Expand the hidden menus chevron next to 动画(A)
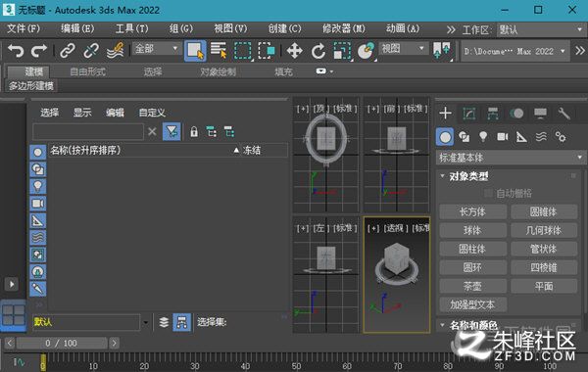The height and width of the screenshot is (372, 588). click(451, 29)
